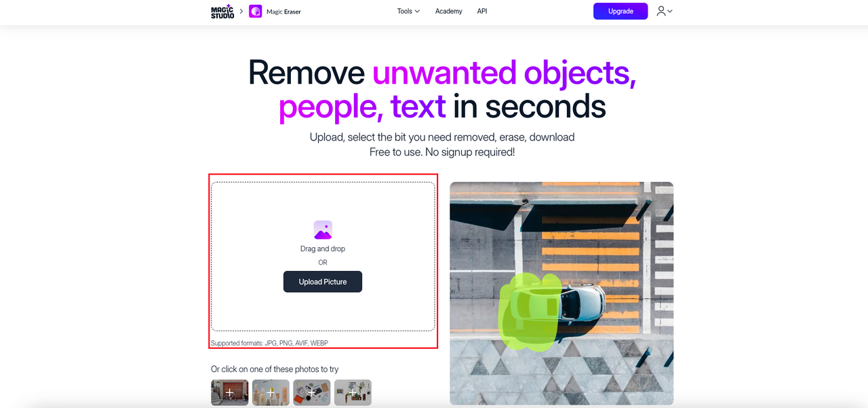Viewport: 868px width, 408px height.
Task: Click the Magic Eraser breadcrumb text
Action: coord(283,12)
